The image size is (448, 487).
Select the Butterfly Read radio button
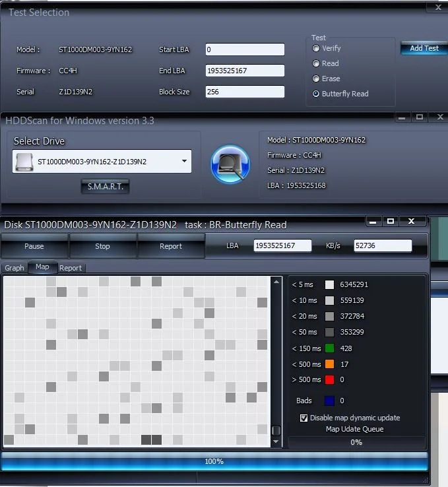point(316,94)
